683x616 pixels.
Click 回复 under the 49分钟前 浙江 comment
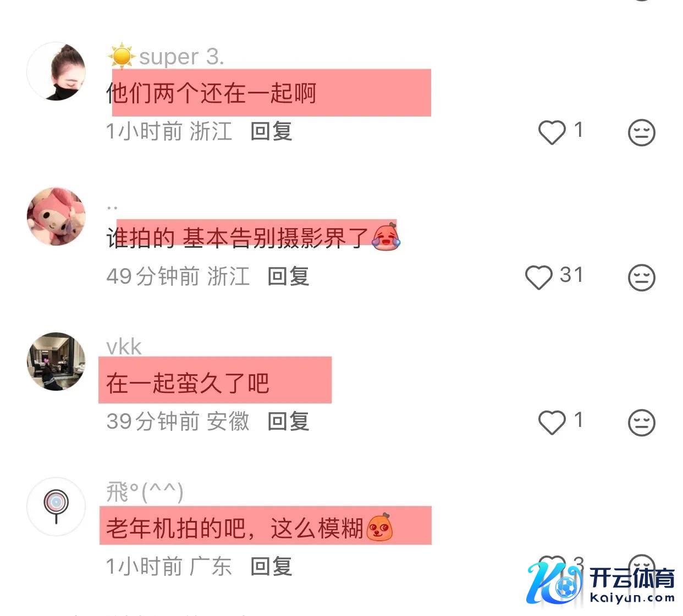(288, 276)
